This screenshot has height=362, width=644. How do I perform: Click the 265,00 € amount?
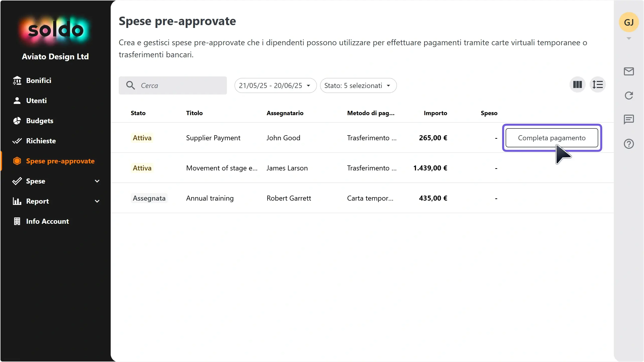tap(433, 138)
